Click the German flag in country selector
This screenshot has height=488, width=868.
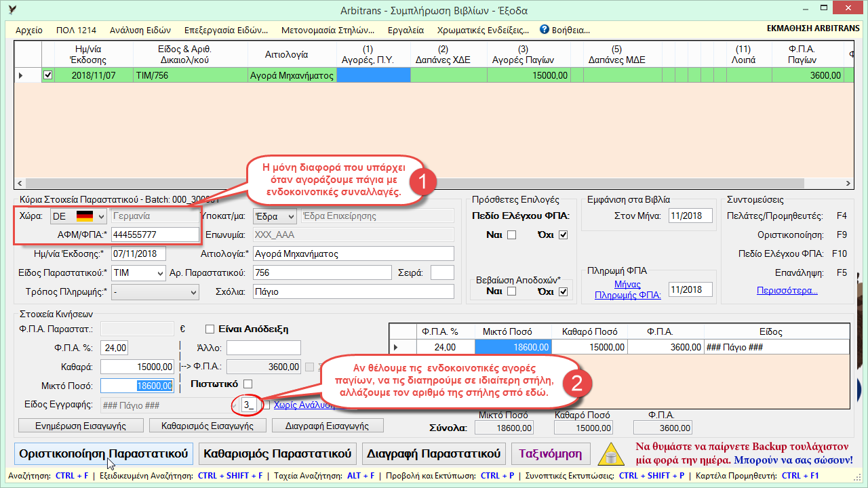[x=85, y=216]
